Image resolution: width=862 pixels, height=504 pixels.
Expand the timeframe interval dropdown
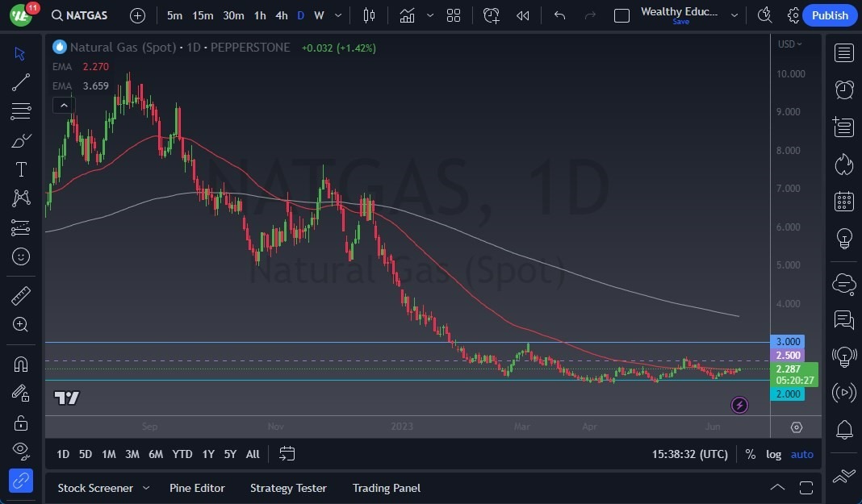(x=338, y=15)
